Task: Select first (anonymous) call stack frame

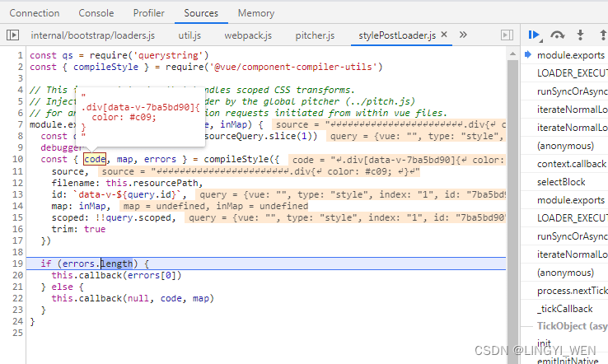Action: (565, 146)
